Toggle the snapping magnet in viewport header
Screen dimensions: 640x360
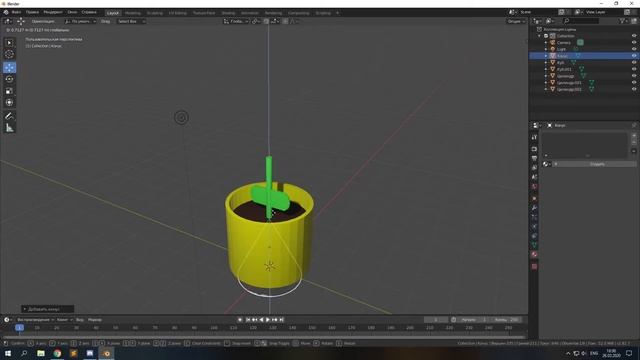click(x=266, y=21)
